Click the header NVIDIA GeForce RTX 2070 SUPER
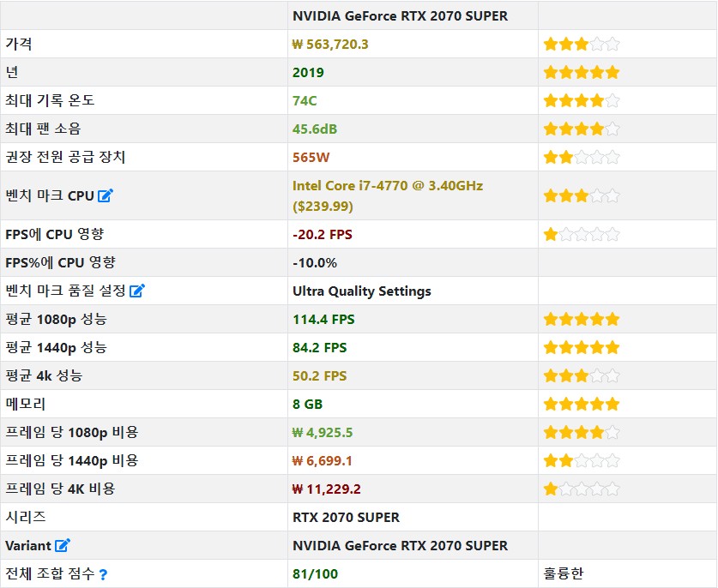 tap(400, 16)
